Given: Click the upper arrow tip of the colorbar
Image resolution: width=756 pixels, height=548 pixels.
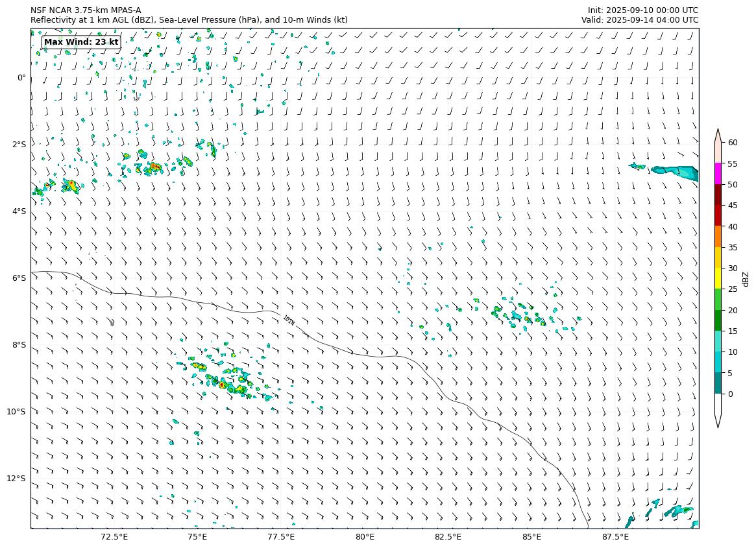Looking at the screenshot, I should (x=718, y=133).
